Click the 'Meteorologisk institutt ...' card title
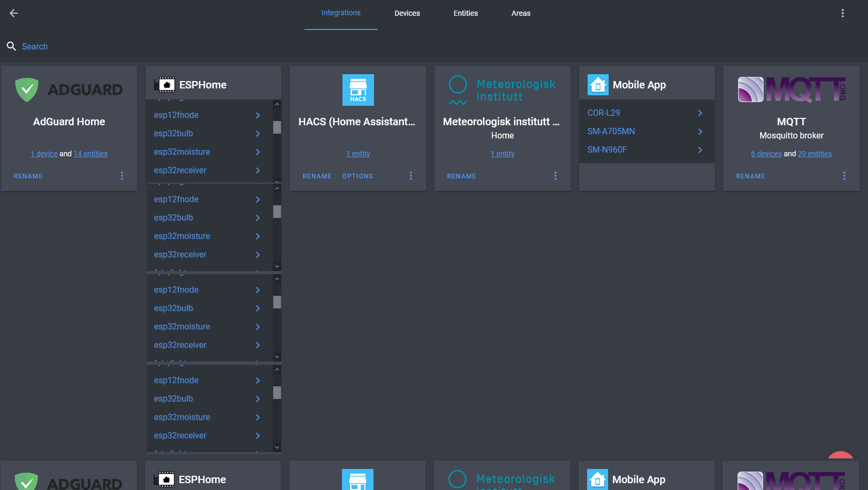This screenshot has width=868, height=490. [x=501, y=122]
